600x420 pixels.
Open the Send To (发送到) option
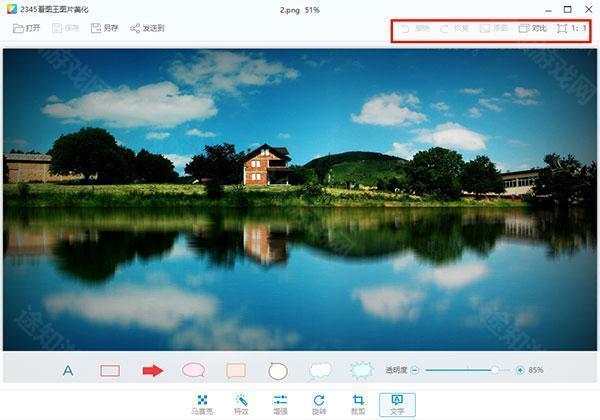147,28
